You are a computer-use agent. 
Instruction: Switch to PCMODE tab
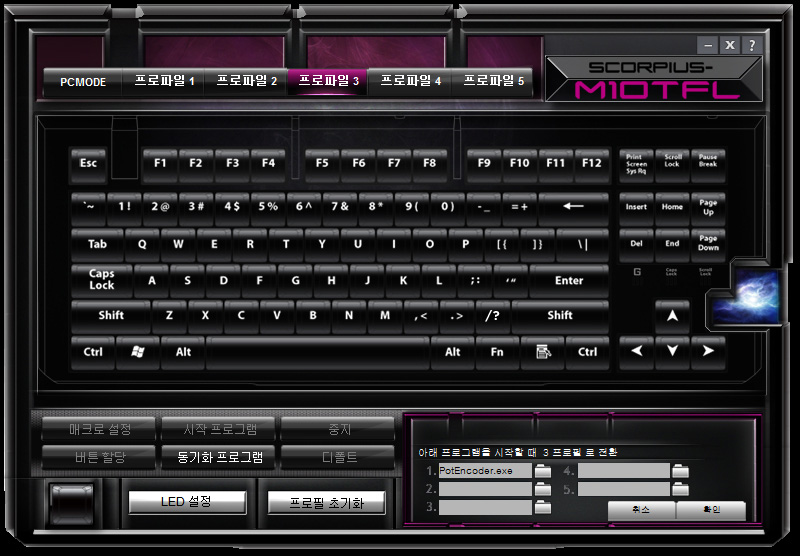coord(83,82)
